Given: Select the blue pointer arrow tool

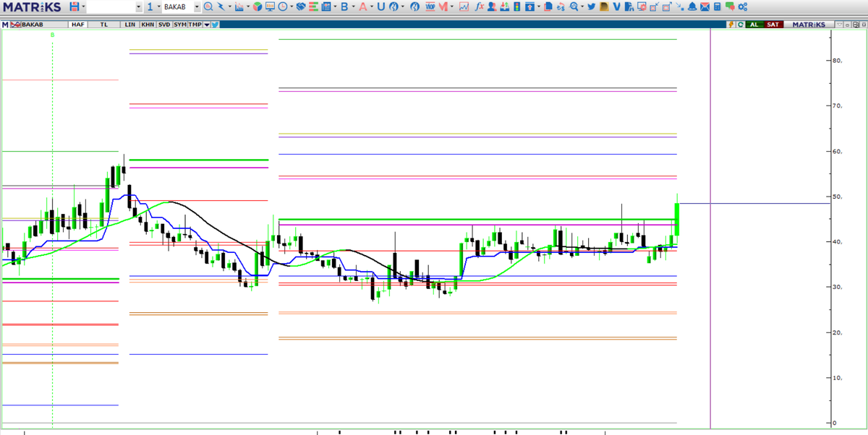Looking at the screenshot, I should 221,7.
